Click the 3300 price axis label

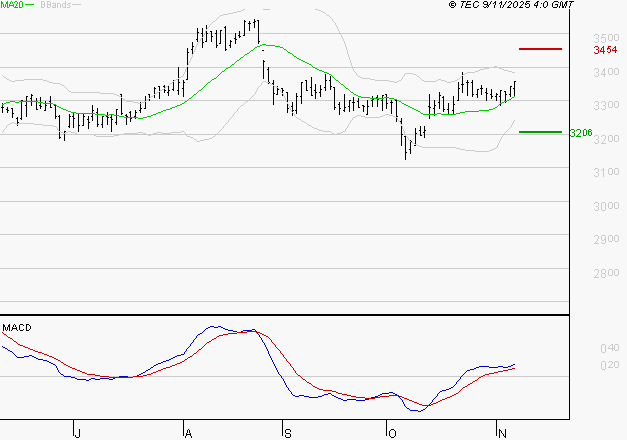tap(606, 106)
